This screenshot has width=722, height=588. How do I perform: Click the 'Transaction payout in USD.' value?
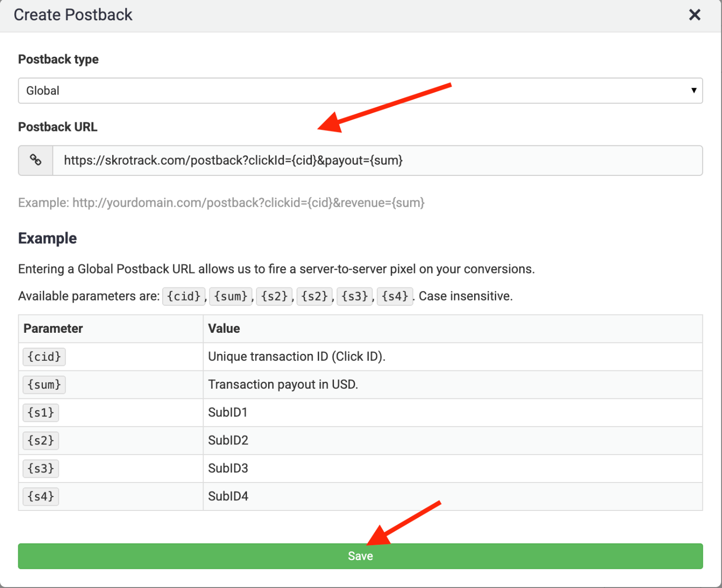click(283, 385)
